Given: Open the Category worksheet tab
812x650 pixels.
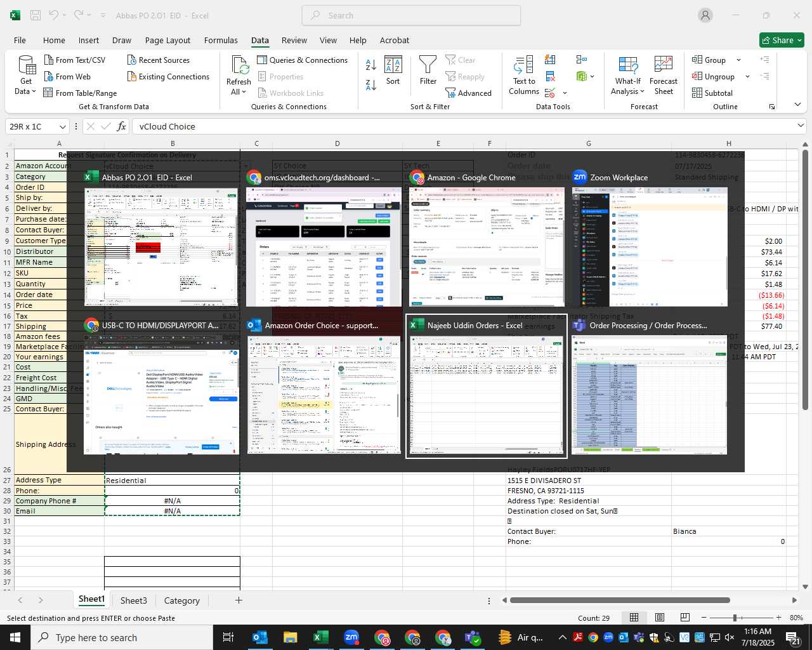Looking at the screenshot, I should coord(181,600).
